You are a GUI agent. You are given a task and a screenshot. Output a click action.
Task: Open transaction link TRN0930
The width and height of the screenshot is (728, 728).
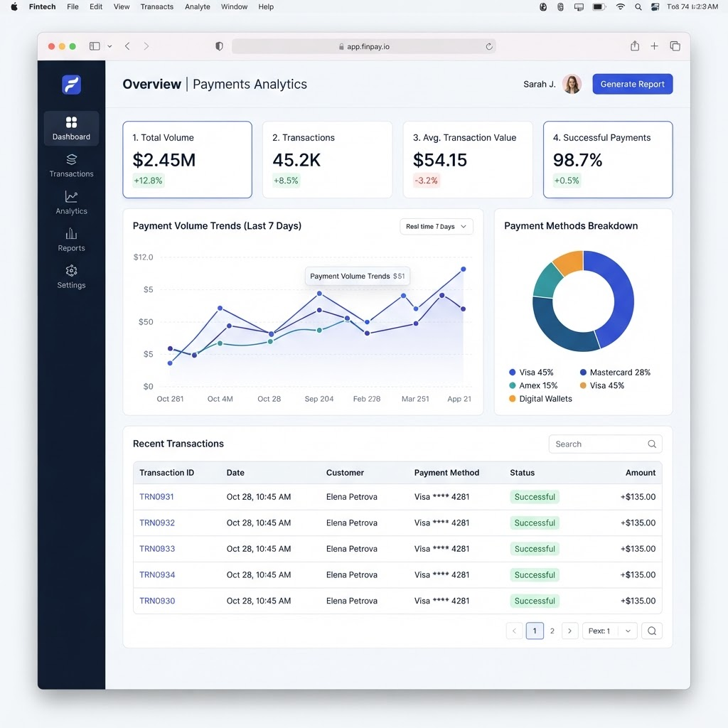coord(157,601)
